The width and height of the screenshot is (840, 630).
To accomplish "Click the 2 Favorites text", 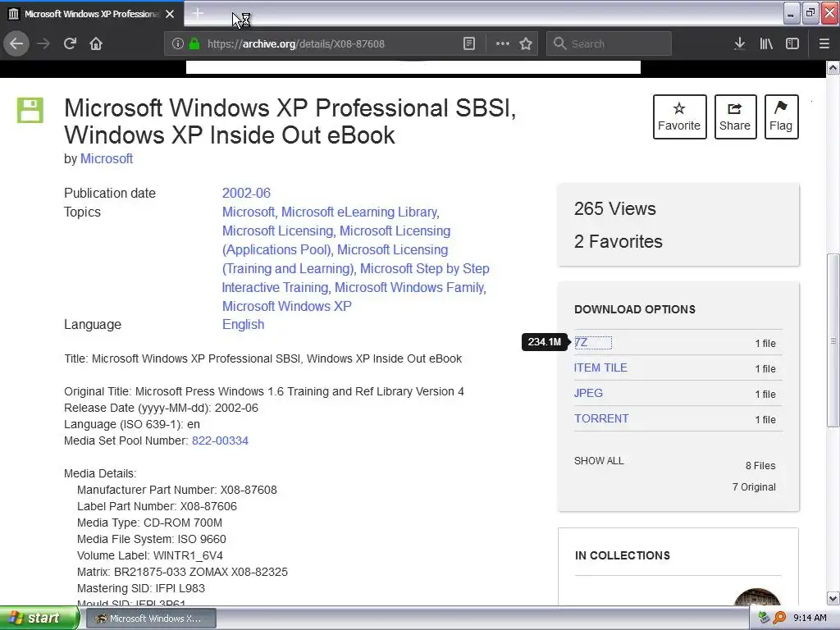I will 619,242.
